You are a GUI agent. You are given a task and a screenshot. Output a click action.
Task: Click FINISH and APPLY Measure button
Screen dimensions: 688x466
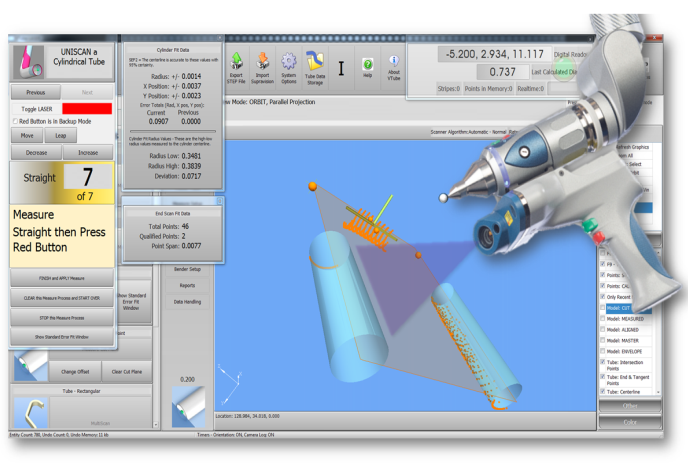pyautogui.click(x=62, y=279)
